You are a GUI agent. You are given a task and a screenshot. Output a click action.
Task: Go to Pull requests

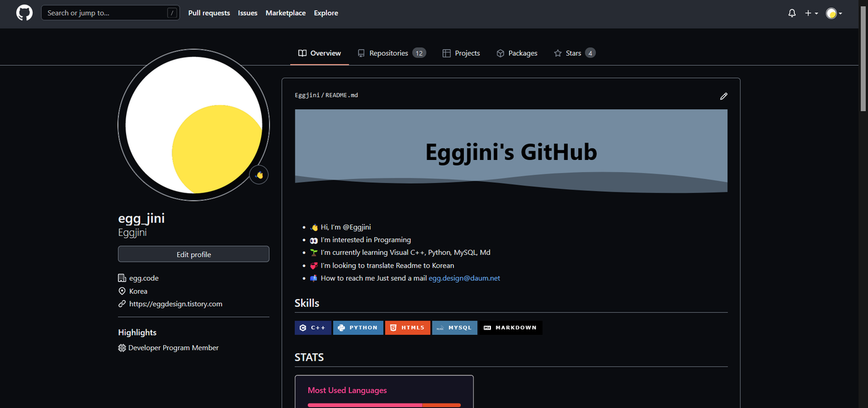(209, 13)
